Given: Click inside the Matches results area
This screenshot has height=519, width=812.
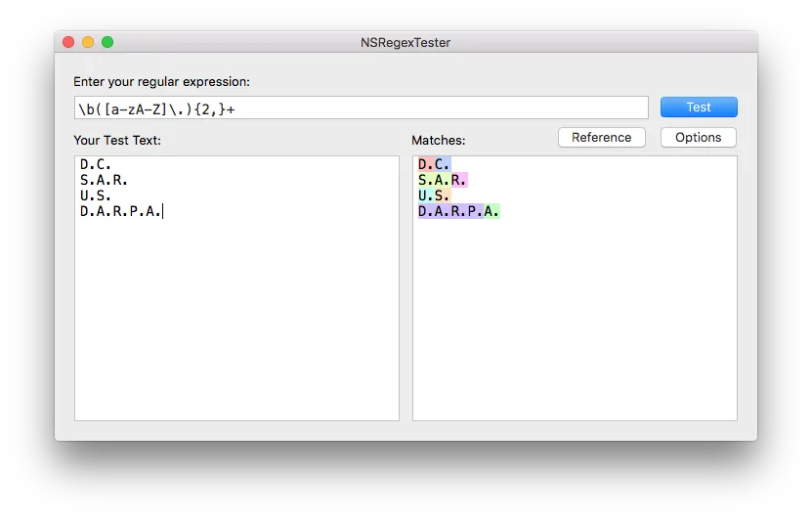Looking at the screenshot, I should (x=575, y=288).
